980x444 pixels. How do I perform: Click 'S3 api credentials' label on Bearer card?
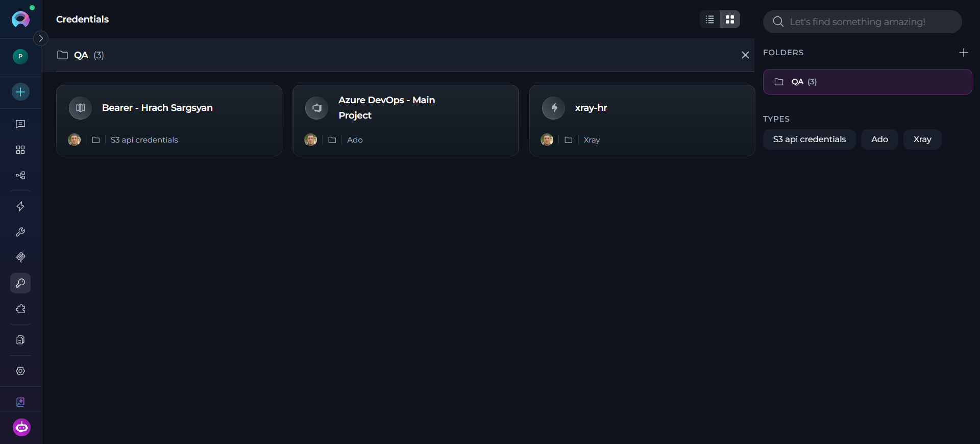coord(144,140)
